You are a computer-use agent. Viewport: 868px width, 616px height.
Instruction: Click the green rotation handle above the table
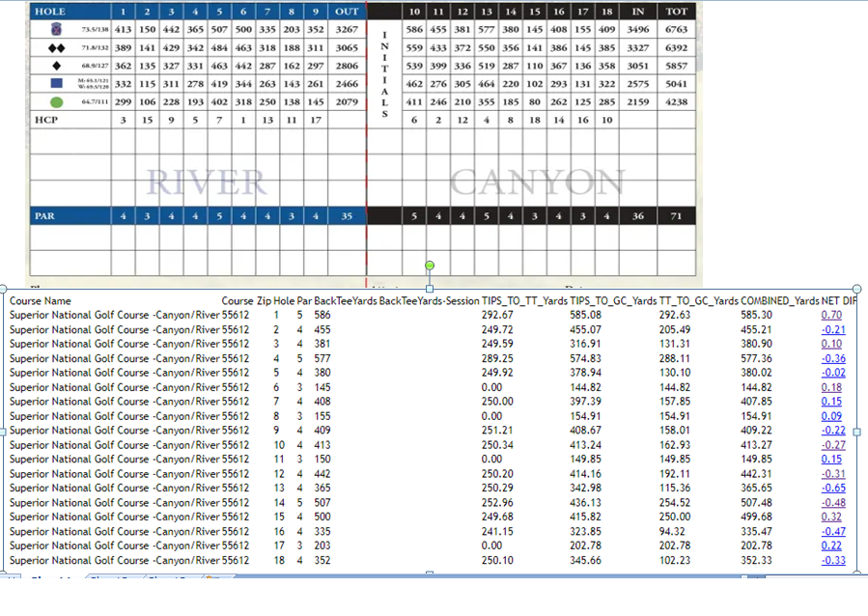click(x=430, y=266)
